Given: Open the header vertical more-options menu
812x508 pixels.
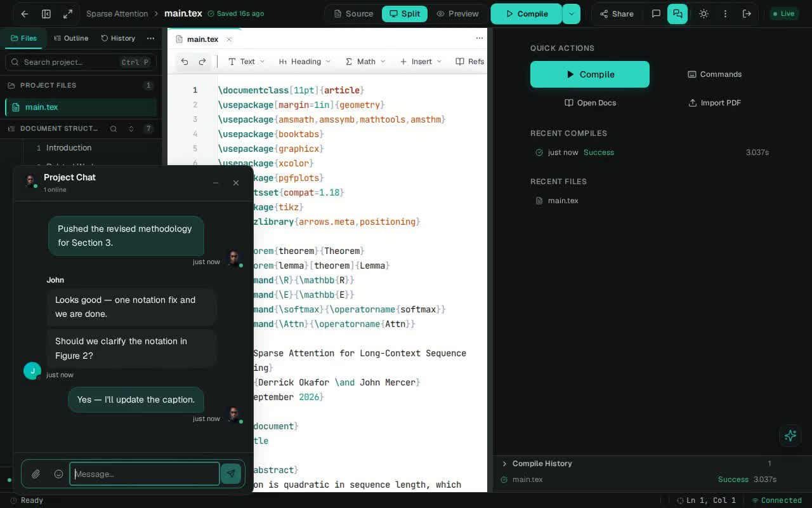Looking at the screenshot, I should click(725, 13).
